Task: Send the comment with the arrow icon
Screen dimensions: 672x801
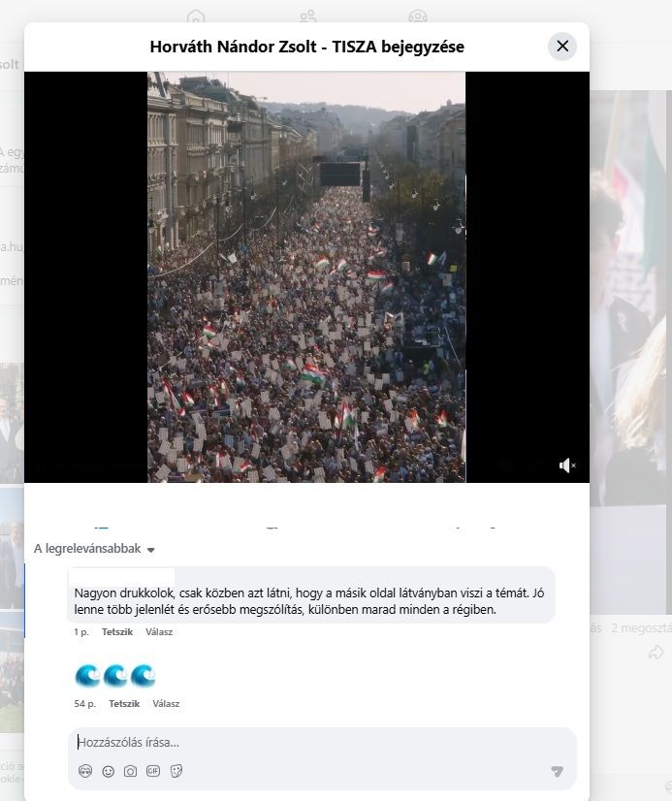Action: pos(558,771)
